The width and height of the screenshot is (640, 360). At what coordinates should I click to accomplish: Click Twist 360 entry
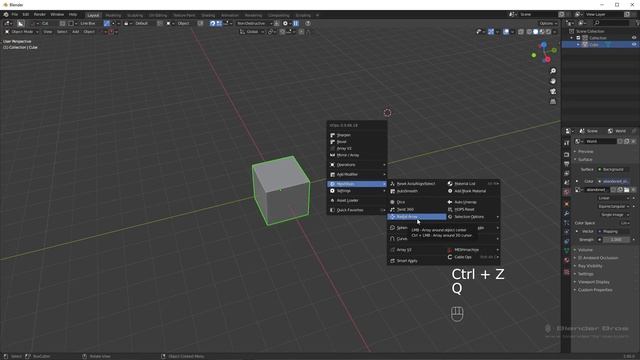[416, 209]
